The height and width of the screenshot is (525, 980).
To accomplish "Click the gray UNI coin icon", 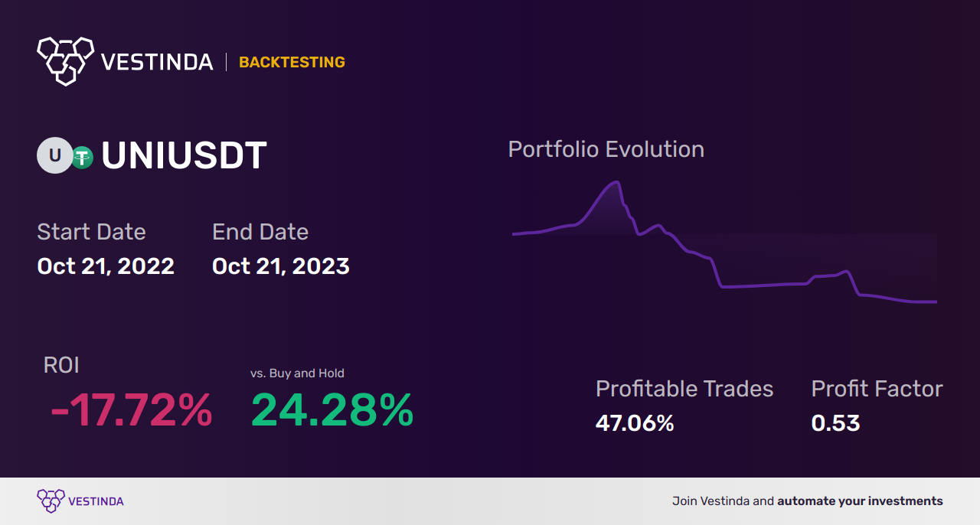I will pos(55,155).
